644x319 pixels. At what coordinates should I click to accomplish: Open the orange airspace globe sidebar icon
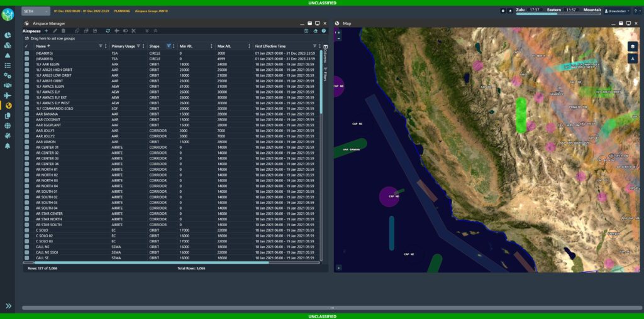(x=9, y=105)
